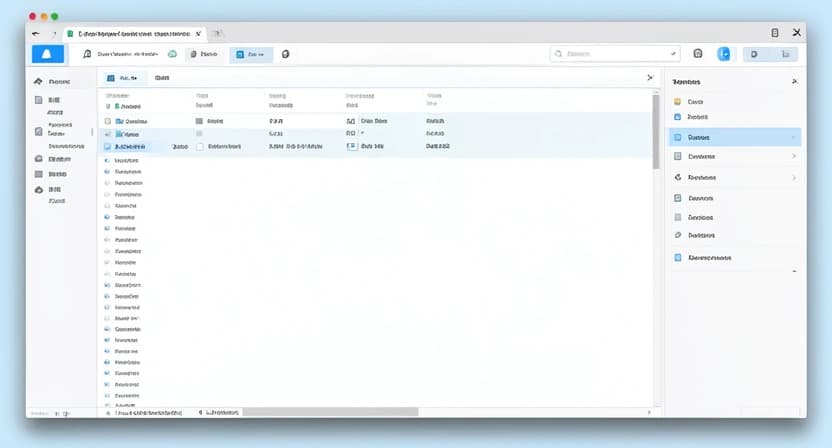Click the grey toolbar button with document icon
Screen dimensions: 832x448
point(204,54)
